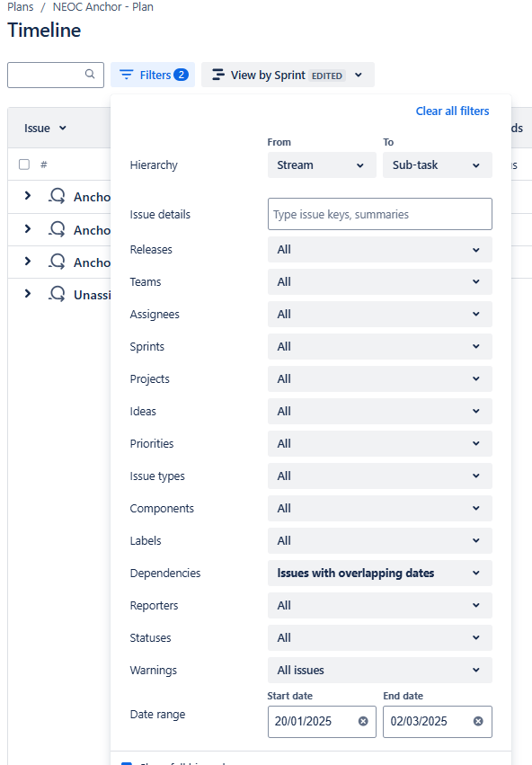Open the Priorities filter dropdown
The width and height of the screenshot is (532, 765).
pos(380,443)
